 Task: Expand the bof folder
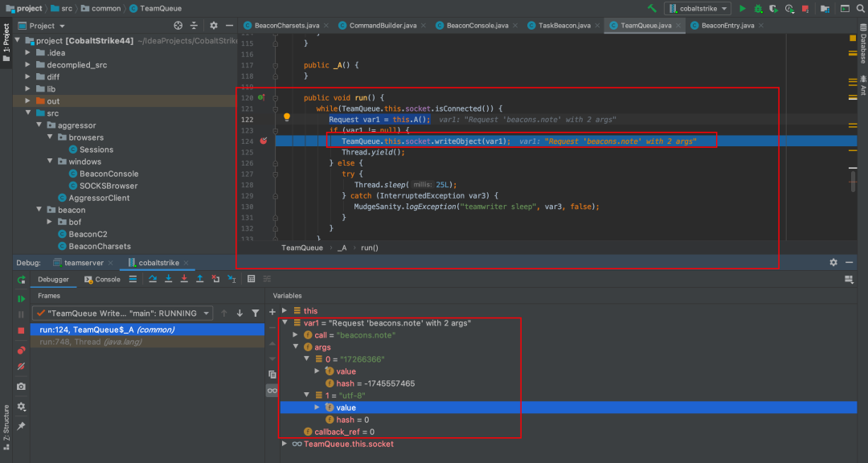tap(50, 222)
